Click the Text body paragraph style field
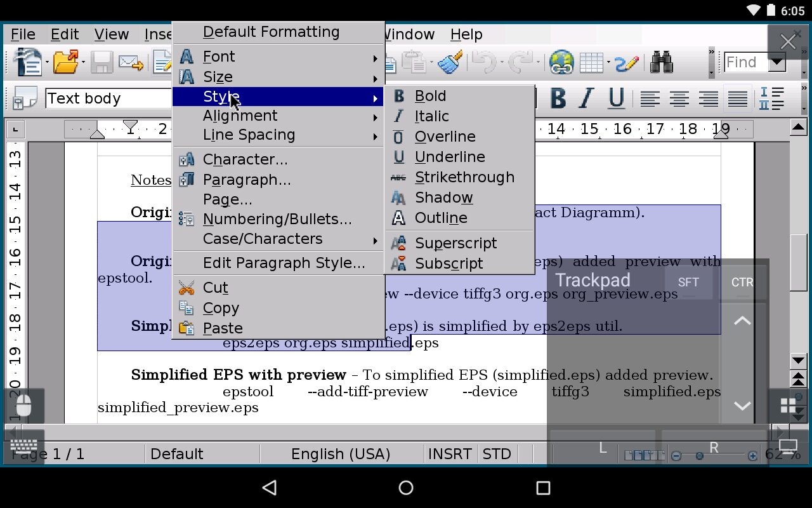Viewport: 812px width, 508px height. point(108,98)
